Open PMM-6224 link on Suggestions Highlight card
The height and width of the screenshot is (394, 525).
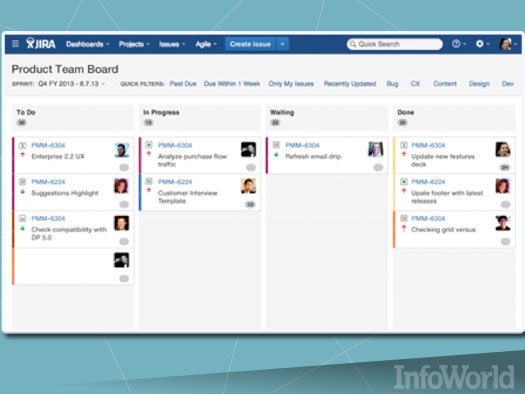(48, 182)
